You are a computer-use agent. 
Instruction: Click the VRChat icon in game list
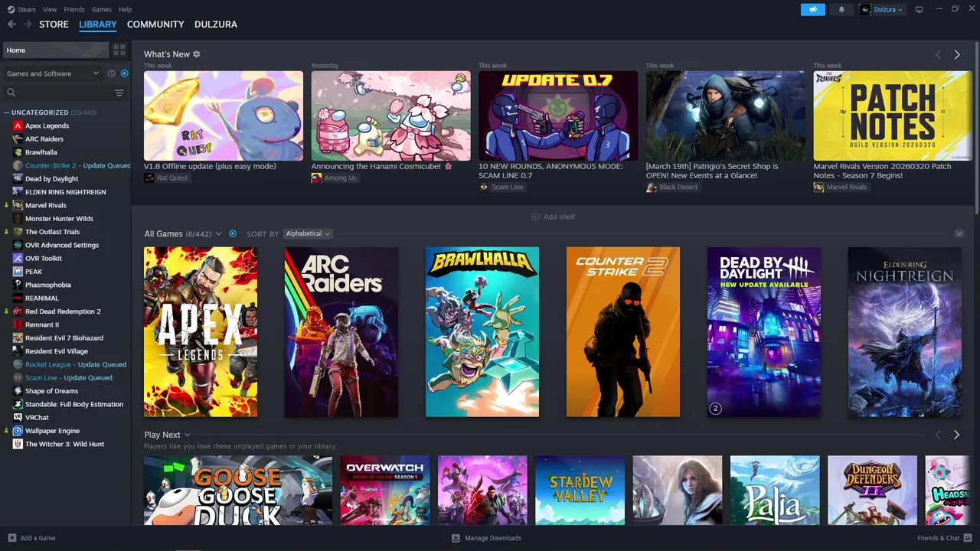(x=18, y=417)
